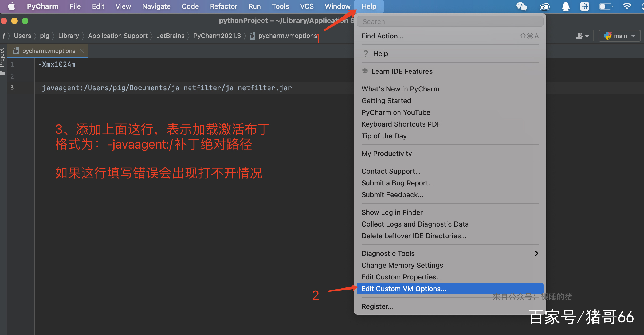
Task: Select Learn IDE Features
Action: coord(450,71)
